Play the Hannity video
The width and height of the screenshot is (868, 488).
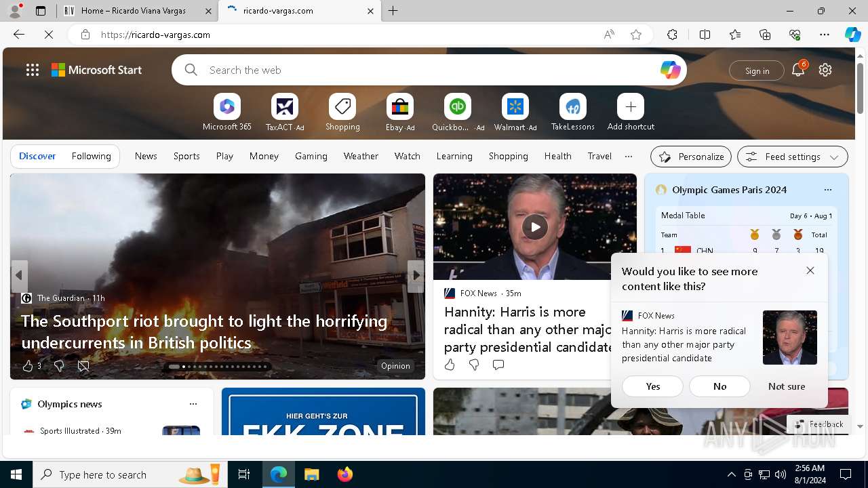(x=535, y=227)
